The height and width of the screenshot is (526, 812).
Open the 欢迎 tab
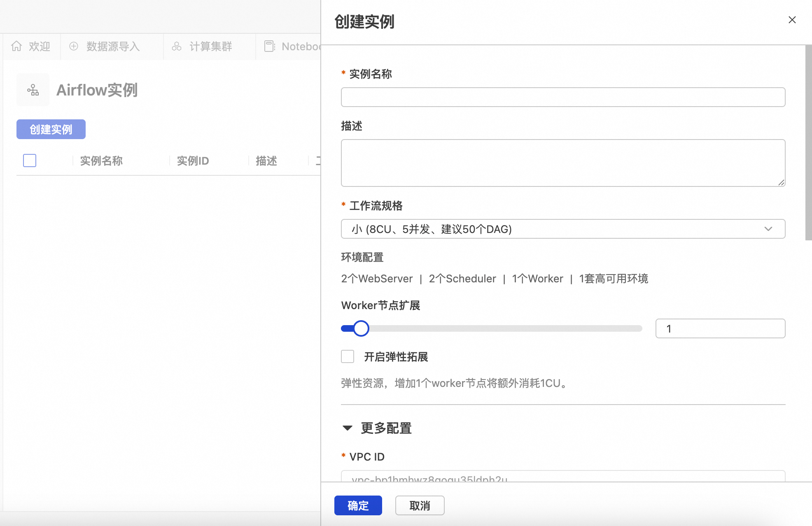[x=31, y=47]
